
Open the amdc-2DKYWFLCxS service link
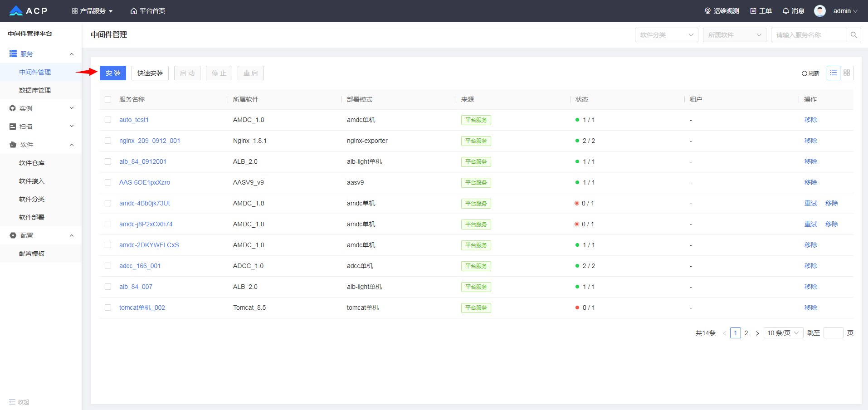click(149, 245)
